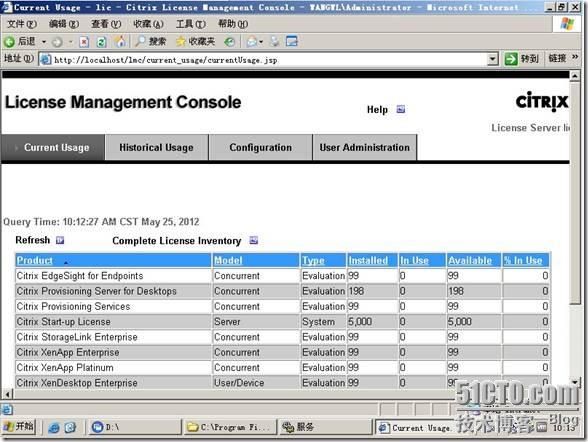Click the page icon in the address bar

[45, 60]
